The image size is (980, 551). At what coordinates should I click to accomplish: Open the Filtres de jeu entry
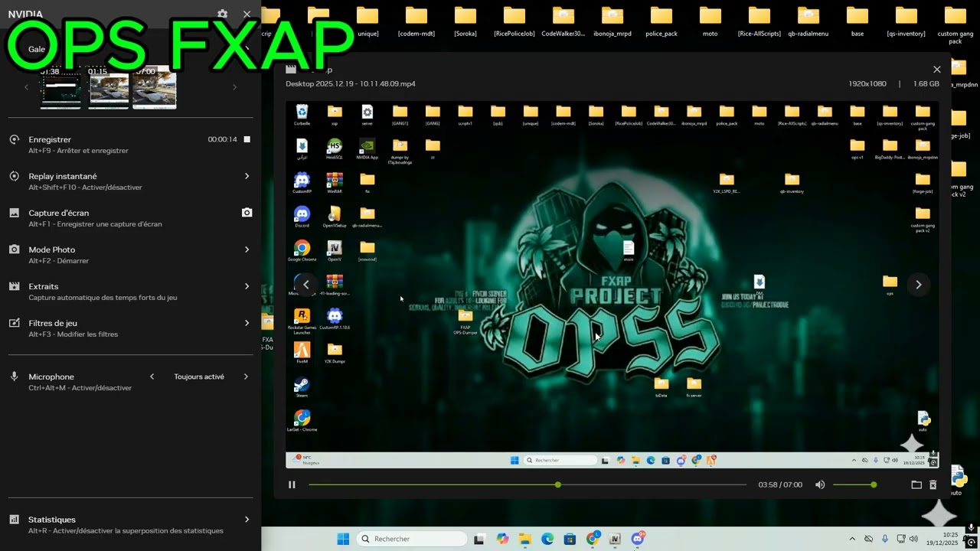pos(130,328)
